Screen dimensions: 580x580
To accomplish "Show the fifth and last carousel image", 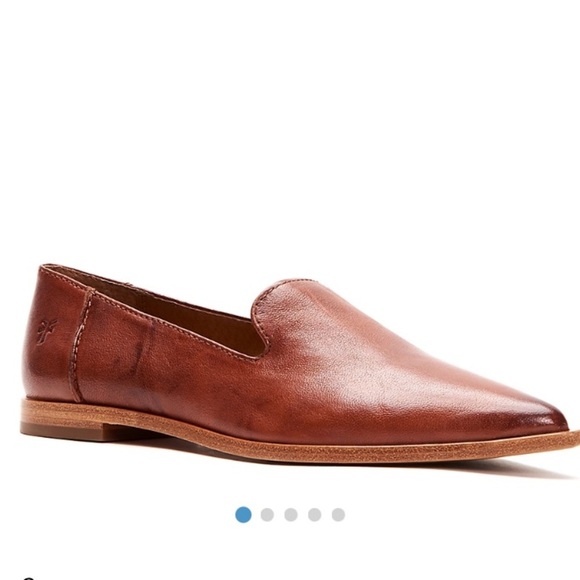I will 338,515.
